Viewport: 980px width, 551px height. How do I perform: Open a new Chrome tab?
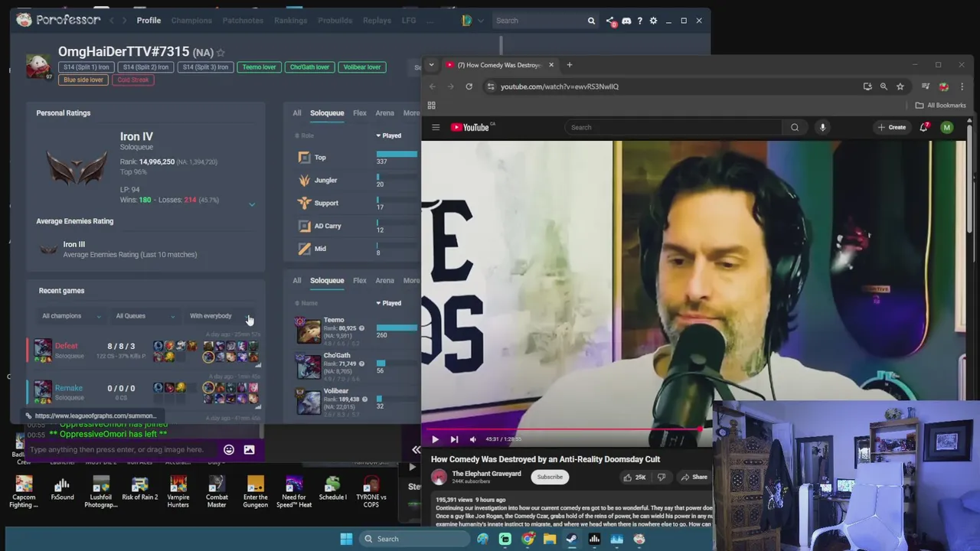pos(570,65)
